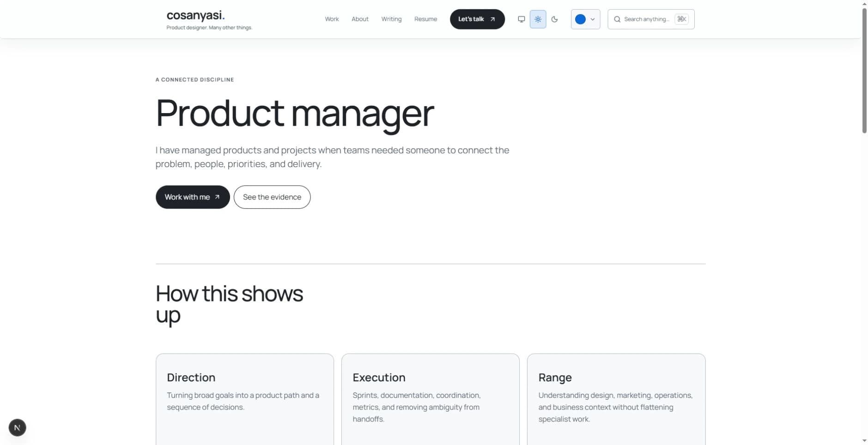The height and width of the screenshot is (445, 868).
Task: Click the Work with me button
Action: 193,197
